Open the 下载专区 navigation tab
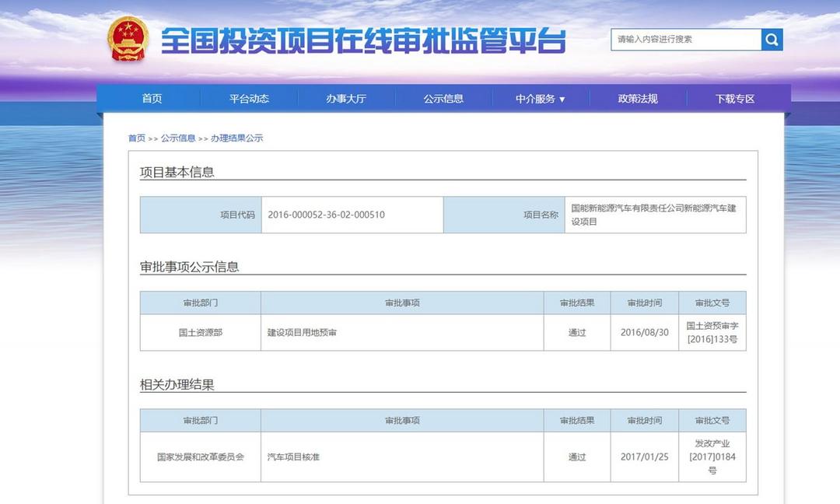This screenshot has height=504, width=840. (735, 99)
